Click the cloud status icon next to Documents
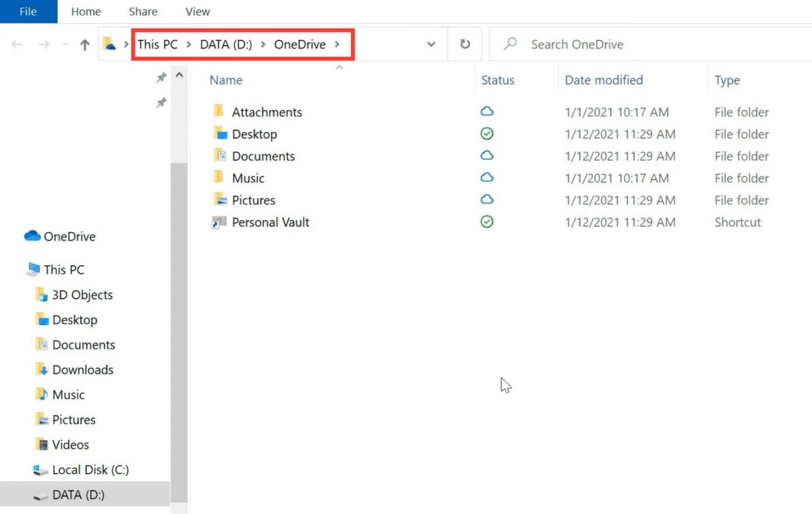812x514 pixels. (x=486, y=155)
